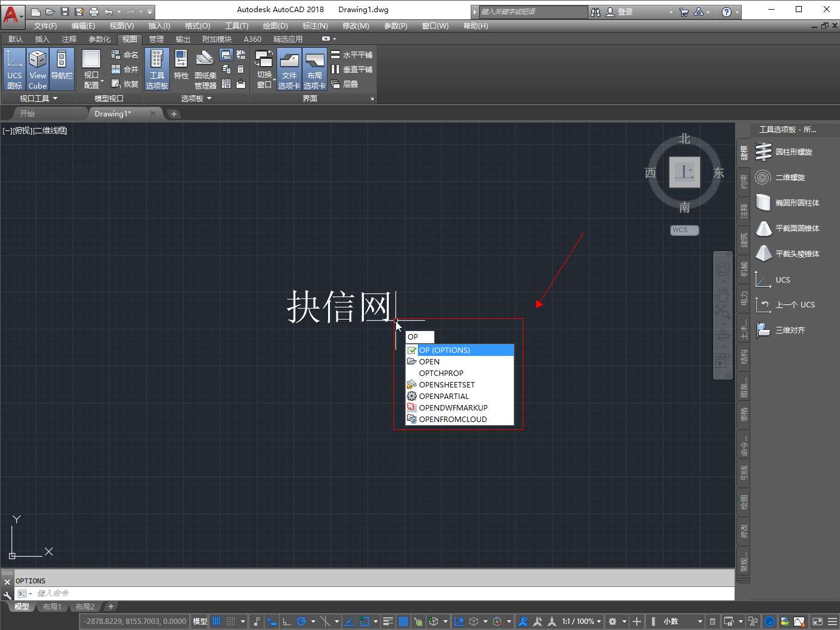Screen dimensions: 840x630
Task: Toggle layout tabs (布局选项卡) display
Action: [315, 69]
